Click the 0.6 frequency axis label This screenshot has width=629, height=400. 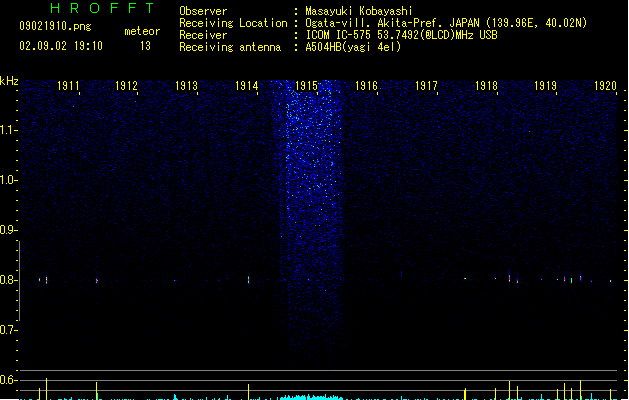(x=8, y=380)
